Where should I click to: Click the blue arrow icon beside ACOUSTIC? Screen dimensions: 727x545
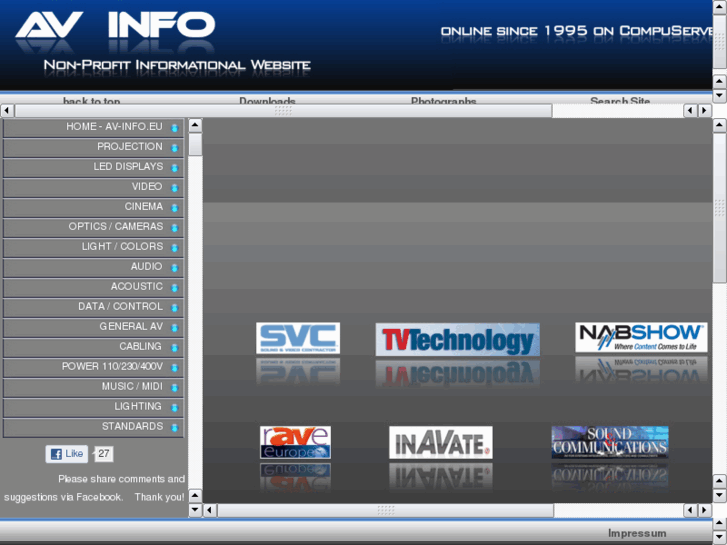175,288
